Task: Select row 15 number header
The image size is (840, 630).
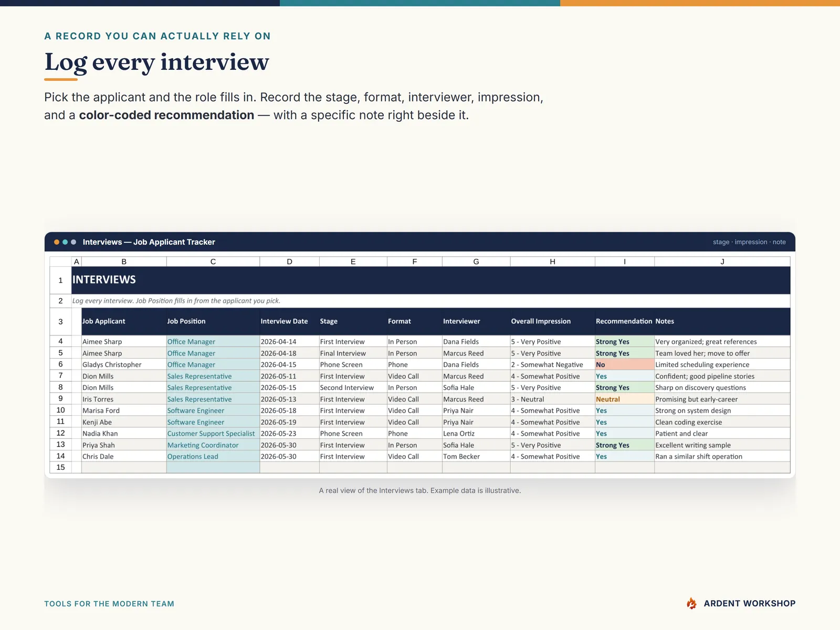Action: click(x=60, y=467)
